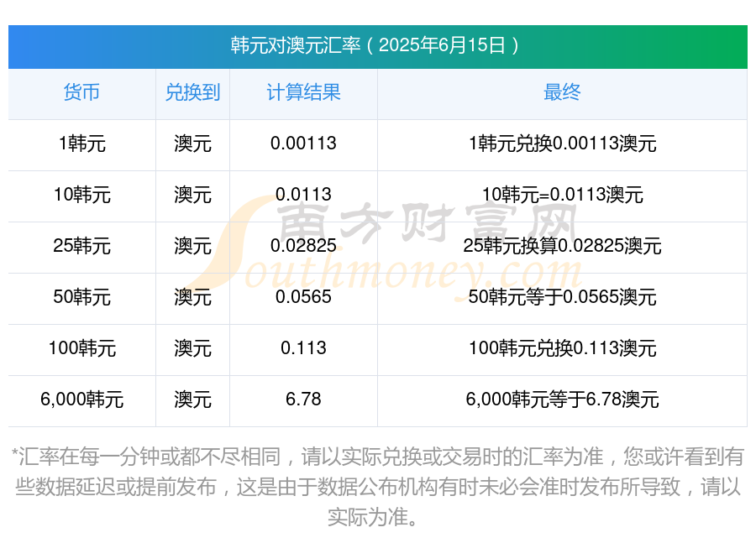
Task: Click the result value 0.02825
Action: (x=303, y=245)
